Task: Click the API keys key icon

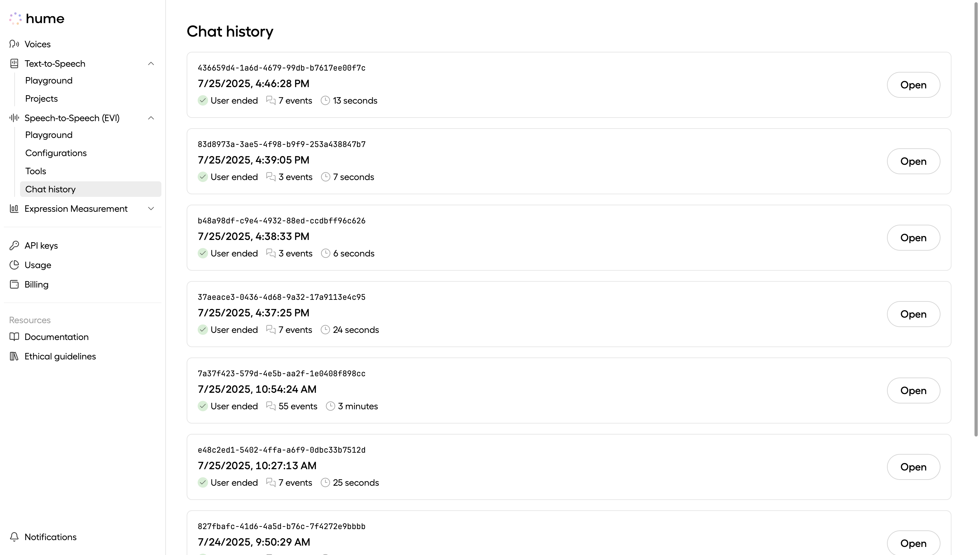Action: point(14,245)
